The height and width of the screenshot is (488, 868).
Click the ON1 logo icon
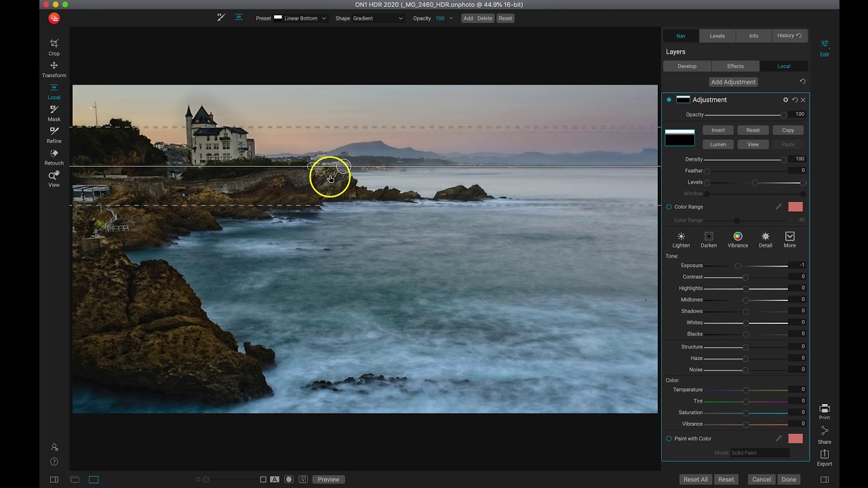tap(54, 18)
